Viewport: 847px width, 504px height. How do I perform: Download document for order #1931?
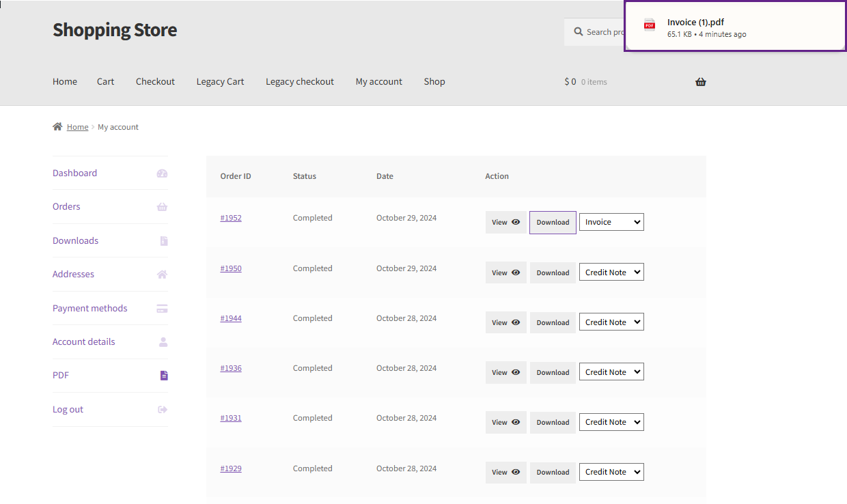click(553, 422)
